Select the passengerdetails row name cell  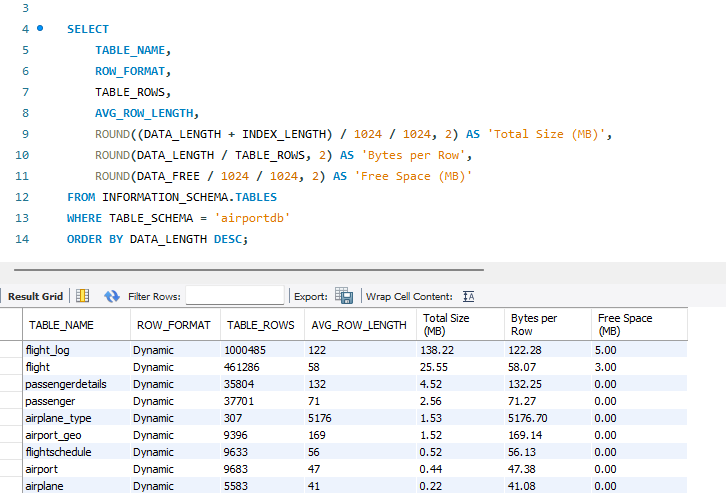66,384
